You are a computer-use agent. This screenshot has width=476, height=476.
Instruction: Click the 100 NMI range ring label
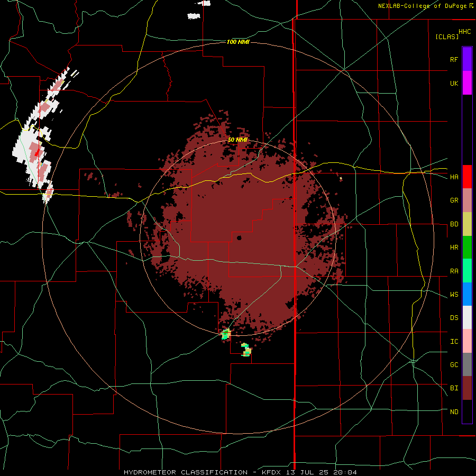[238, 42]
